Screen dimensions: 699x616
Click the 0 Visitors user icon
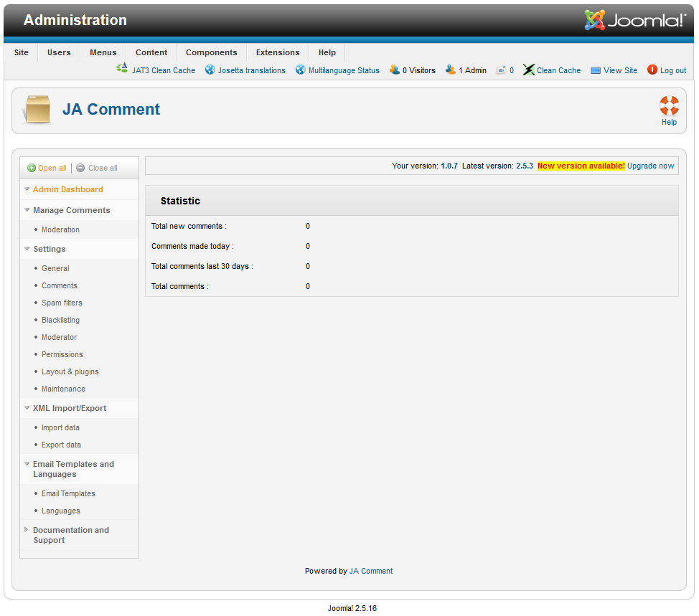click(394, 70)
